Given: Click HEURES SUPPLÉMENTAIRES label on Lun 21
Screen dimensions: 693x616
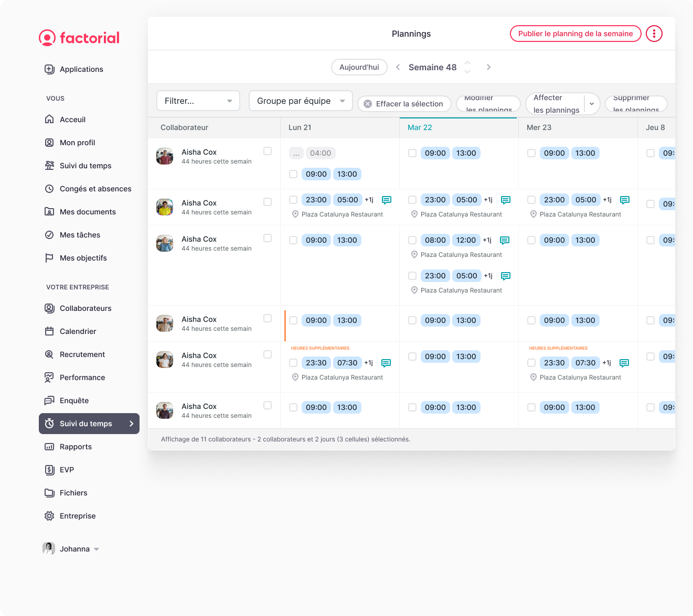Looking at the screenshot, I should [x=320, y=348].
